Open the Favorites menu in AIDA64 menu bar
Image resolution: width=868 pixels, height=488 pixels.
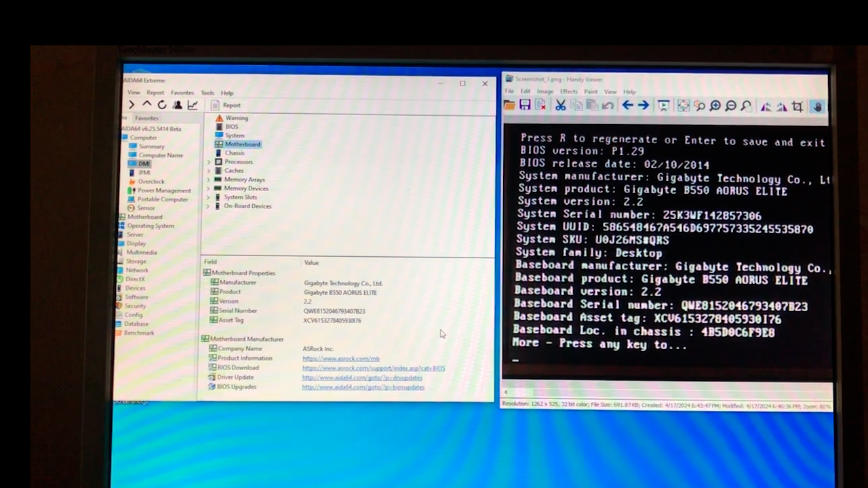point(182,92)
